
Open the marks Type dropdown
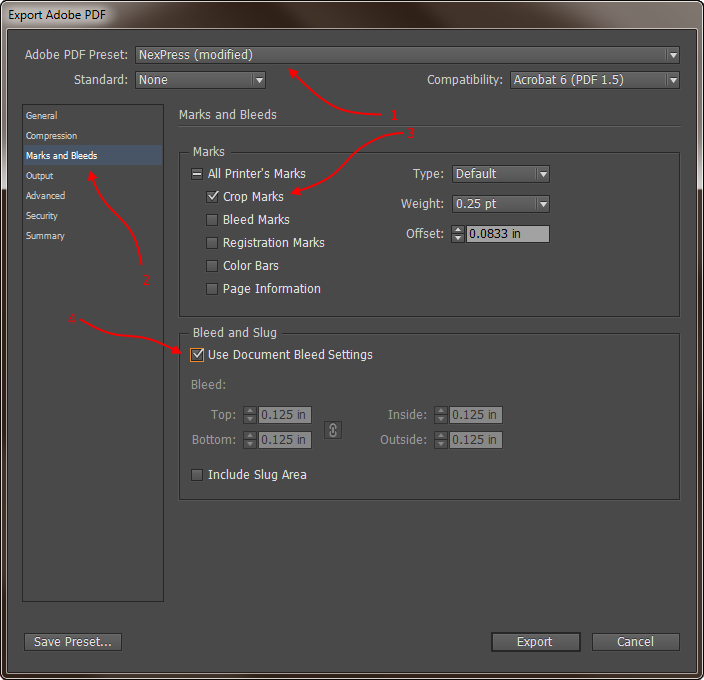pos(501,174)
